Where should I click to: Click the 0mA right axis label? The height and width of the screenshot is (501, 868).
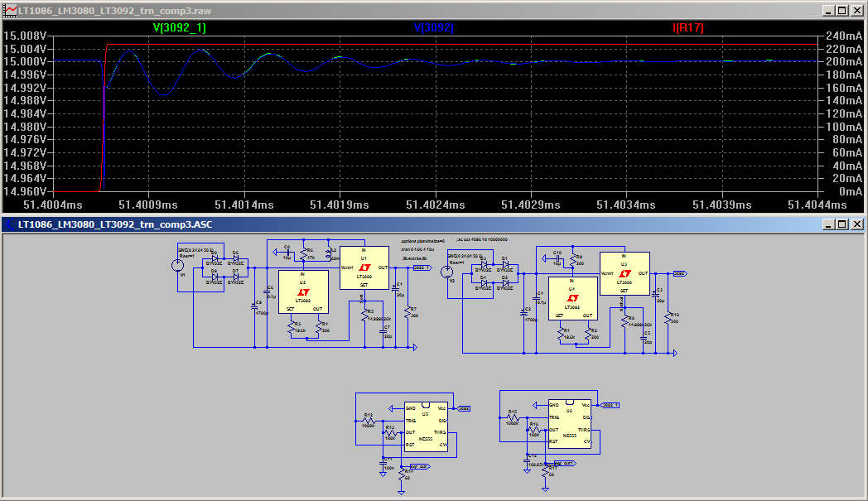pos(851,191)
